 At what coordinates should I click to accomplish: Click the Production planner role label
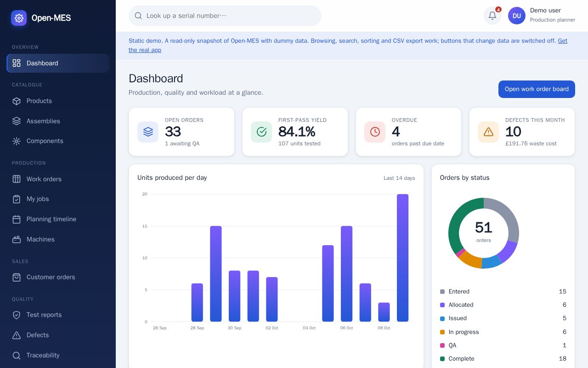pos(553,20)
